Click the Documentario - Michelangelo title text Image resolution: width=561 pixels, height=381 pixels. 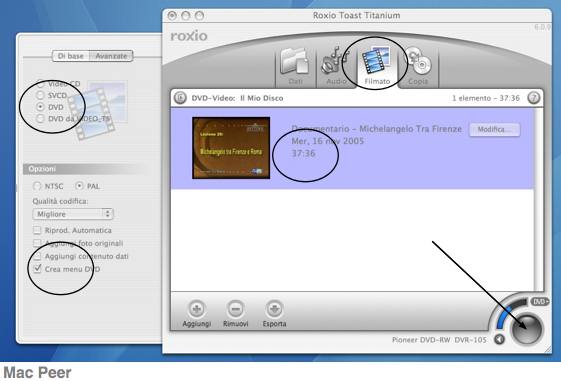tap(376, 129)
